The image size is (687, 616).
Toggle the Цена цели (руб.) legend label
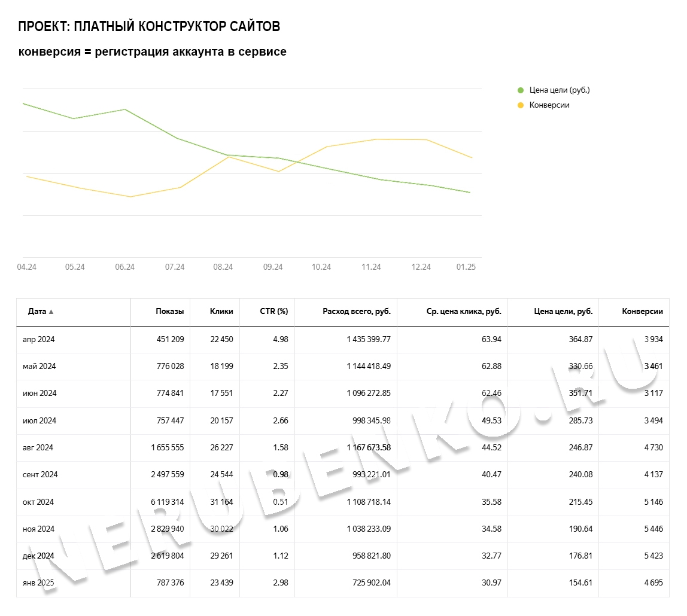coord(560,90)
